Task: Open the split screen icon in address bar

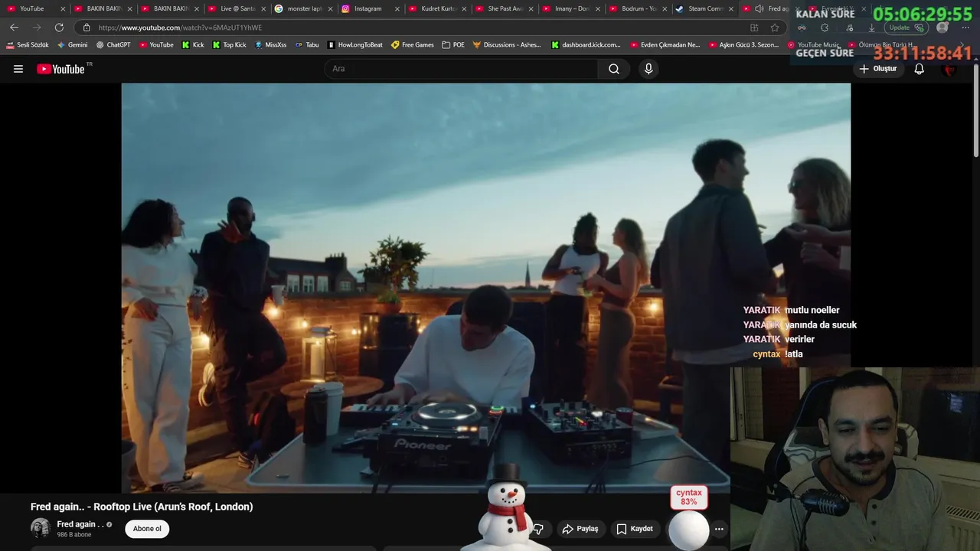Action: pyautogui.click(x=754, y=28)
